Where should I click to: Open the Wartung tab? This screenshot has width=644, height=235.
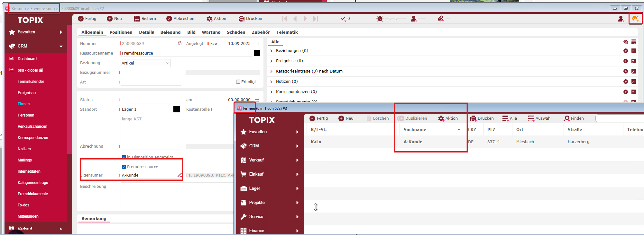coord(211,32)
